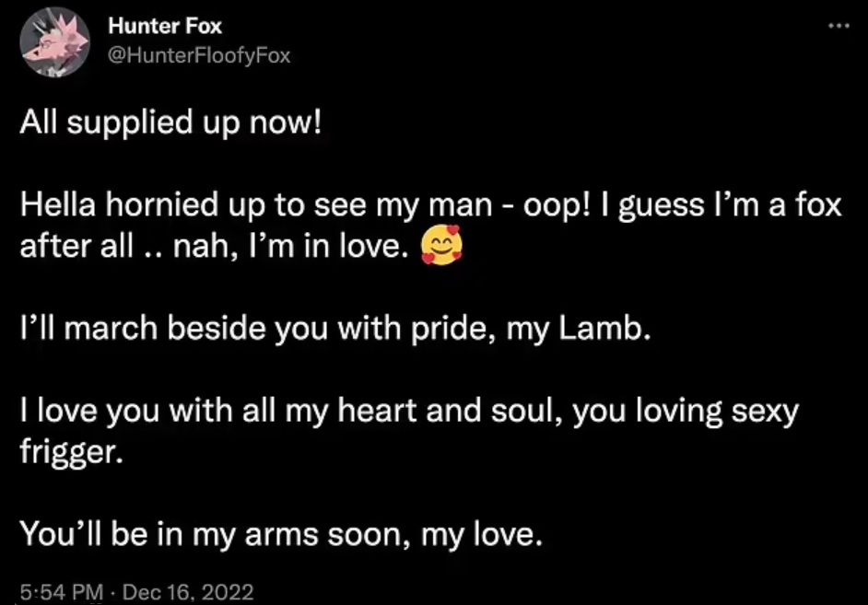The width and height of the screenshot is (868, 605).
Task: Click the line starting "Hella hornied up"
Action: pos(430,205)
